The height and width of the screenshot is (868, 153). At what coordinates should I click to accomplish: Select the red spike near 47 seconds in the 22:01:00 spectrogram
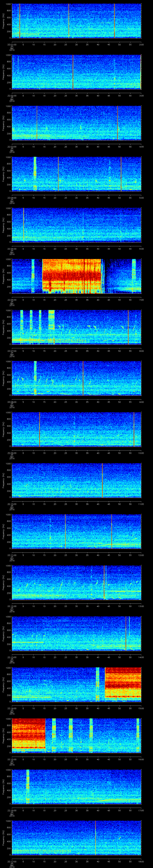[x=114, y=21]
